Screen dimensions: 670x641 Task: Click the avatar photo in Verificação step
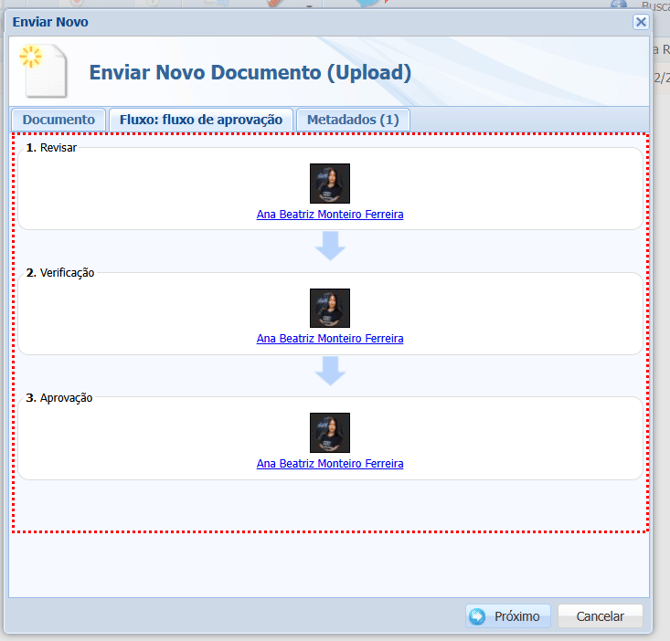click(x=330, y=308)
